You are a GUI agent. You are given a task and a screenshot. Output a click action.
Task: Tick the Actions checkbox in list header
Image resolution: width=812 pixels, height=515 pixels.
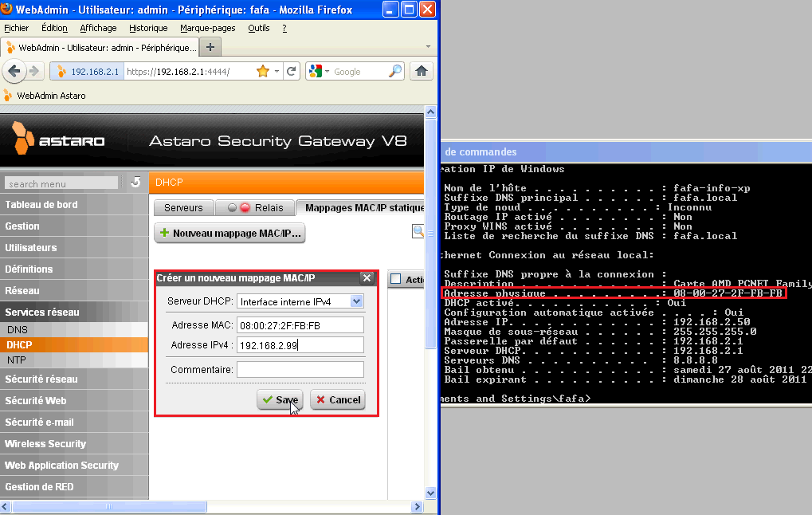pyautogui.click(x=396, y=279)
